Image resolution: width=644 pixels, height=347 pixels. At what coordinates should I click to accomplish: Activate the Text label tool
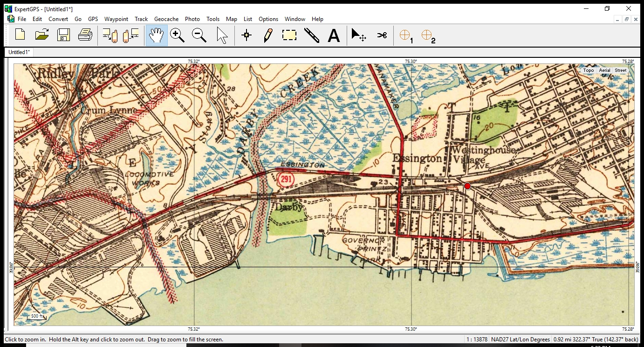tap(334, 35)
